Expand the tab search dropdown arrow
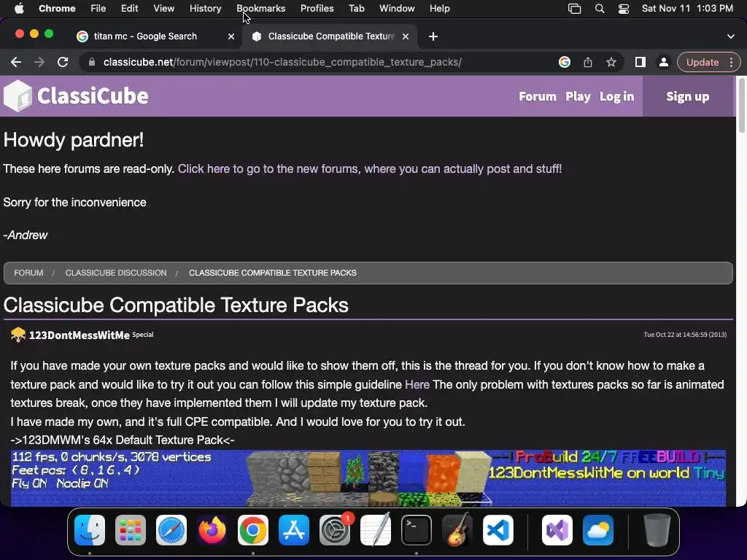The image size is (747, 560). pos(731,36)
